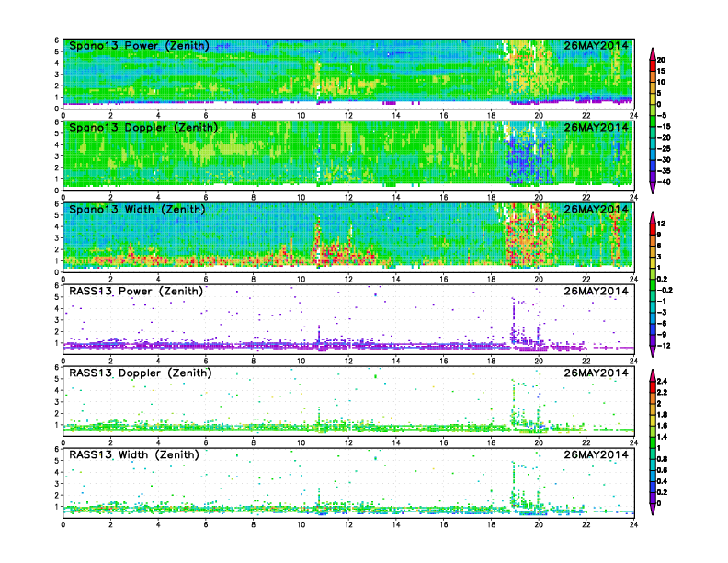Click x-axis tick 16 under Spano13 Width panel
The height and width of the screenshot is (563, 728).
click(x=443, y=279)
